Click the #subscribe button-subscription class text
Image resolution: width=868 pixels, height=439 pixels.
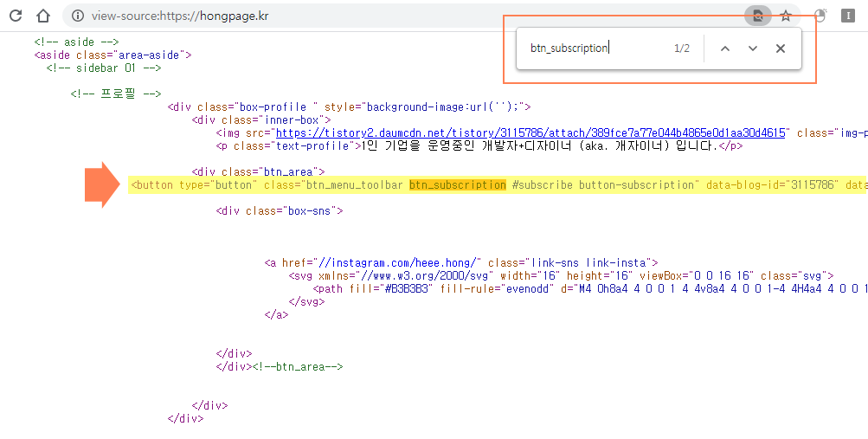(x=603, y=185)
